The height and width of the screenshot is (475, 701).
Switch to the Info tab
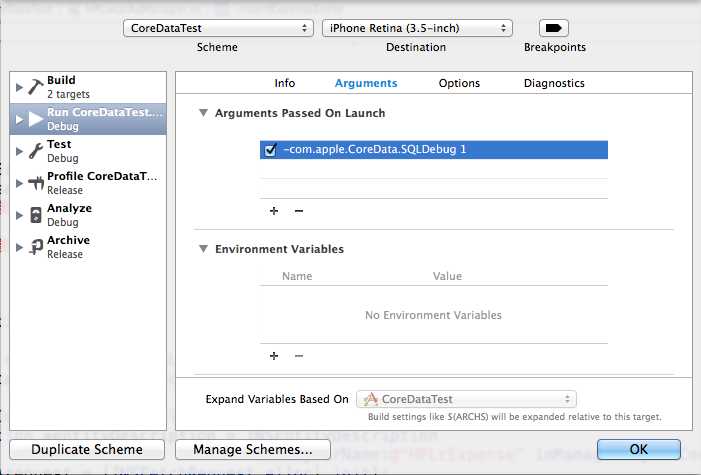pos(285,83)
